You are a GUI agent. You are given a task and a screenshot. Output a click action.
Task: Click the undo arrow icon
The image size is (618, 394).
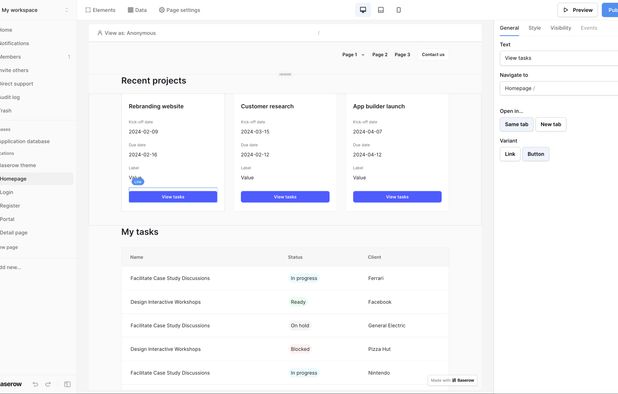click(35, 384)
